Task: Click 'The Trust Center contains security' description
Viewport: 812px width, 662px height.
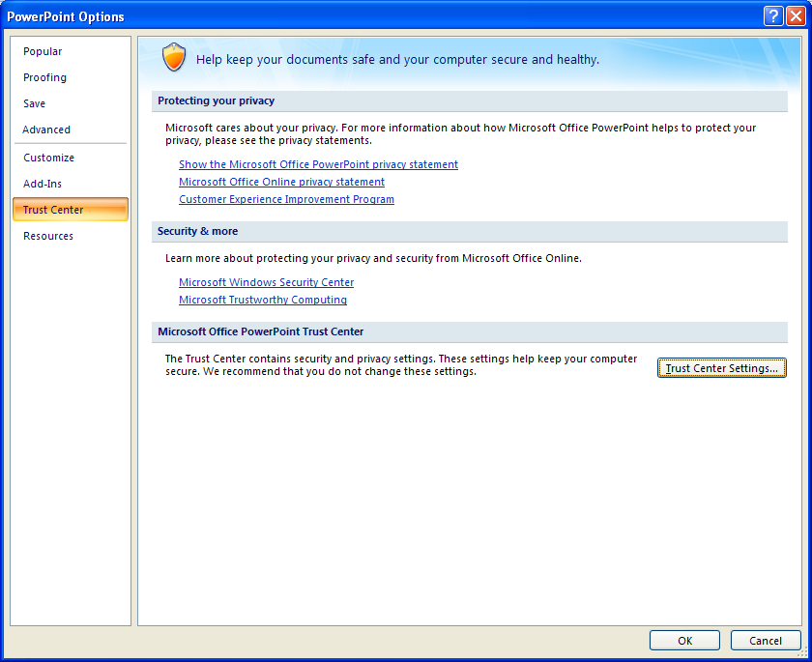Action: pyautogui.click(x=401, y=365)
